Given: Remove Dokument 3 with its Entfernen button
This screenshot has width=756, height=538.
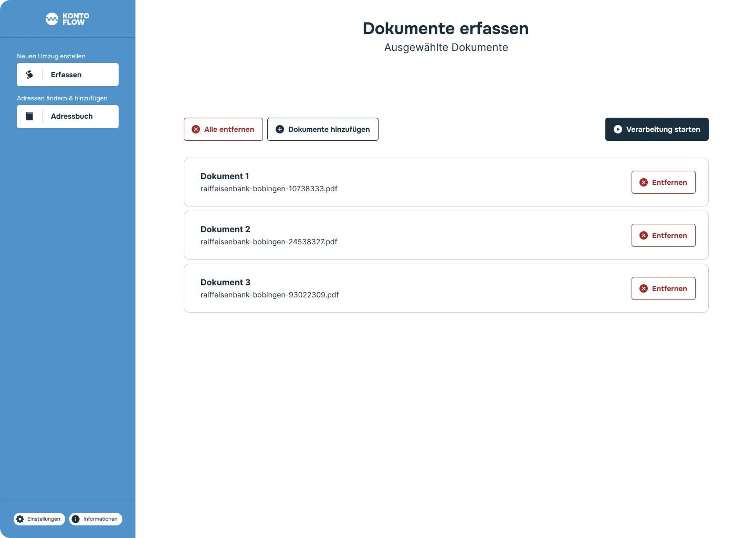Looking at the screenshot, I should [x=663, y=288].
